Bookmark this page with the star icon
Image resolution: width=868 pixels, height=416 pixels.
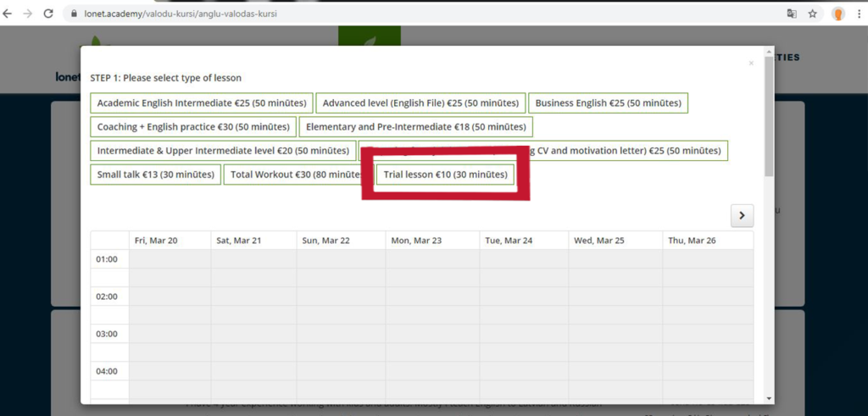(x=813, y=14)
